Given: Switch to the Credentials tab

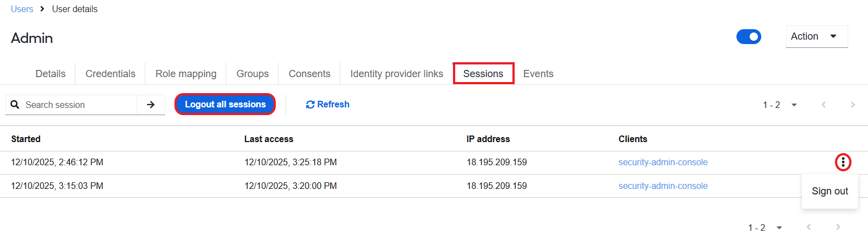Looking at the screenshot, I should point(110,74).
